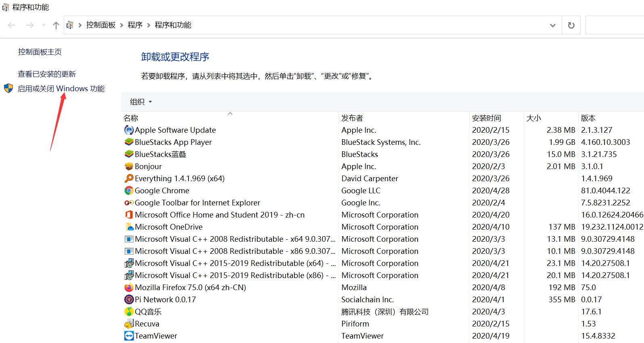Select the QQ音乐 program icon

coord(129,312)
